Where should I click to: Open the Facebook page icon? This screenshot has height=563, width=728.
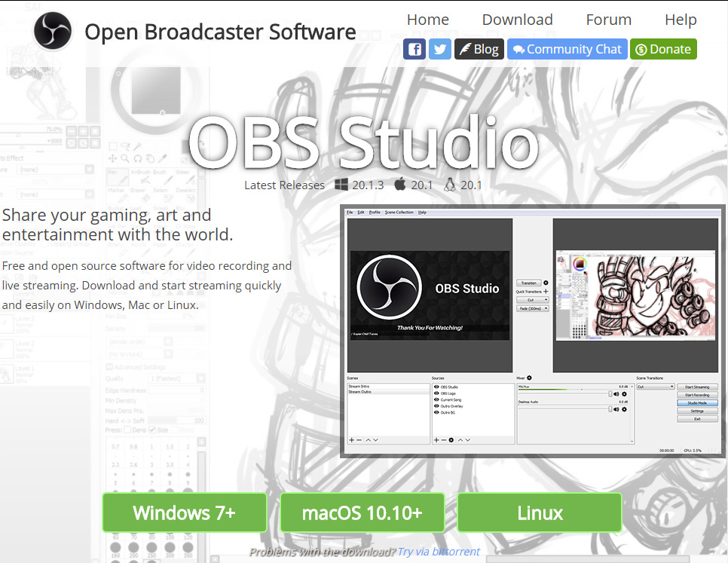tap(414, 49)
